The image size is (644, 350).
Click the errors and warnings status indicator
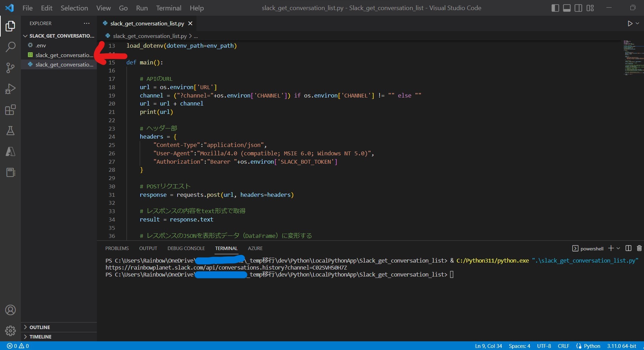pos(18,346)
